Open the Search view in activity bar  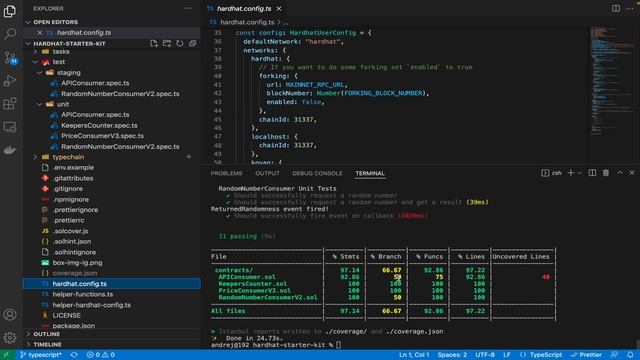9,34
